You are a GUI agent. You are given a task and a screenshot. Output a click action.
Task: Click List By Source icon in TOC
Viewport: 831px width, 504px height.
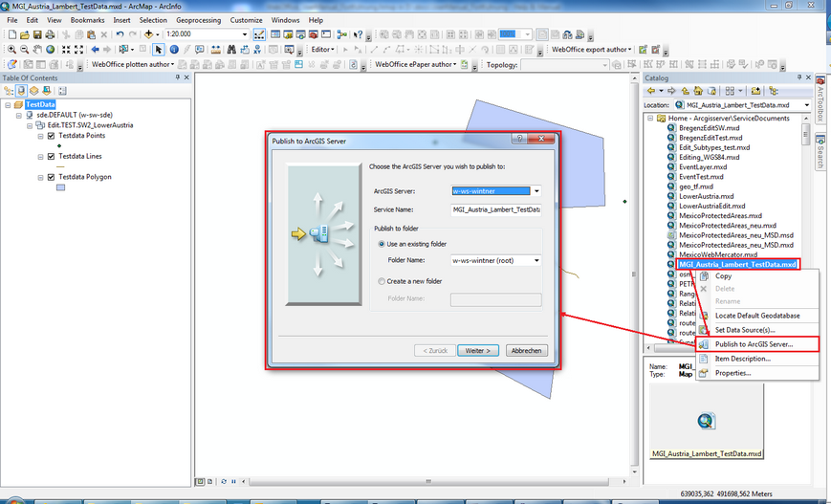(21, 91)
